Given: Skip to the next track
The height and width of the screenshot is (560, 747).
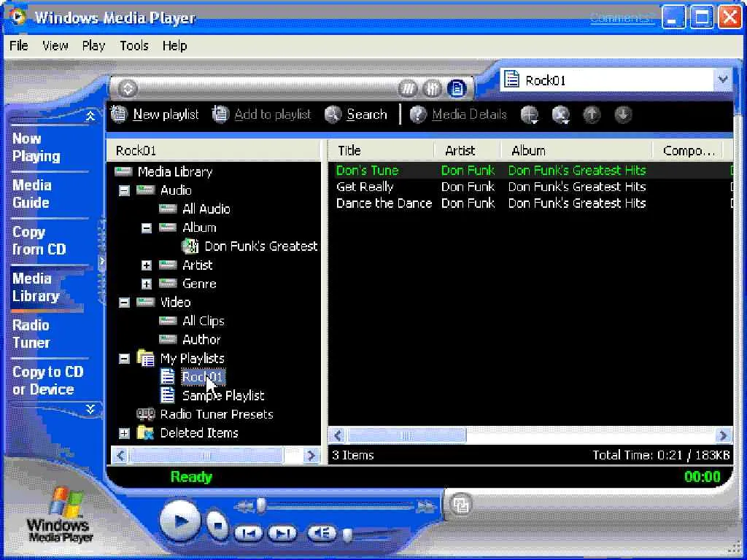Looking at the screenshot, I should pyautogui.click(x=282, y=533).
